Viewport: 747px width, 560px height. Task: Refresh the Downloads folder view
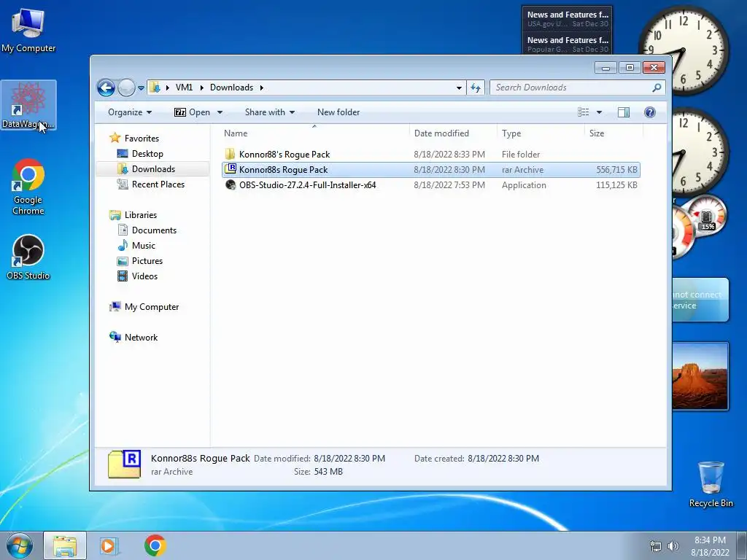pos(476,87)
